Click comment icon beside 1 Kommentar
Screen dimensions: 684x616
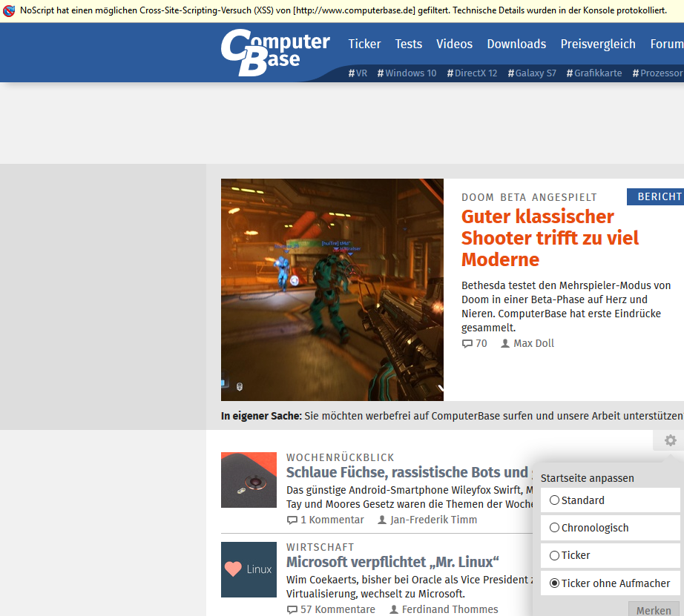tap(292, 520)
